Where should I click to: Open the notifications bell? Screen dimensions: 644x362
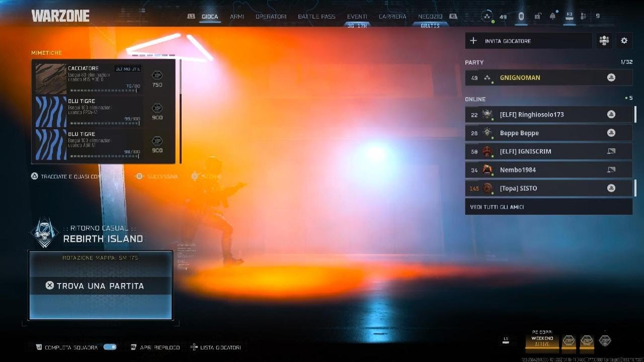tap(553, 16)
